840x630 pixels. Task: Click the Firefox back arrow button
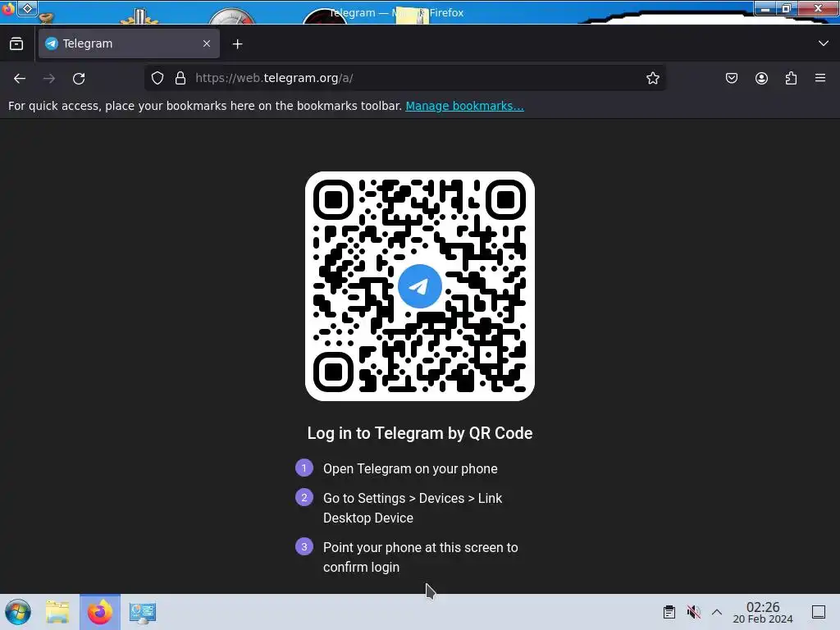(20, 78)
